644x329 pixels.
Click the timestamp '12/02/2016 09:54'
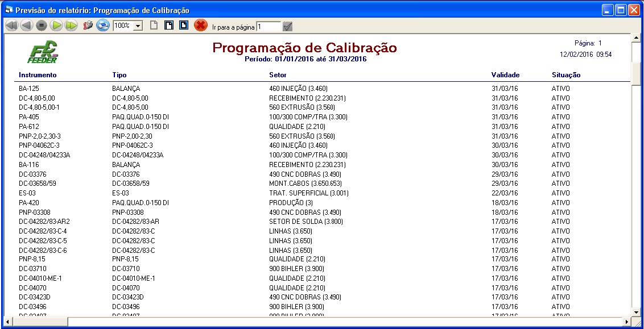(x=586, y=54)
